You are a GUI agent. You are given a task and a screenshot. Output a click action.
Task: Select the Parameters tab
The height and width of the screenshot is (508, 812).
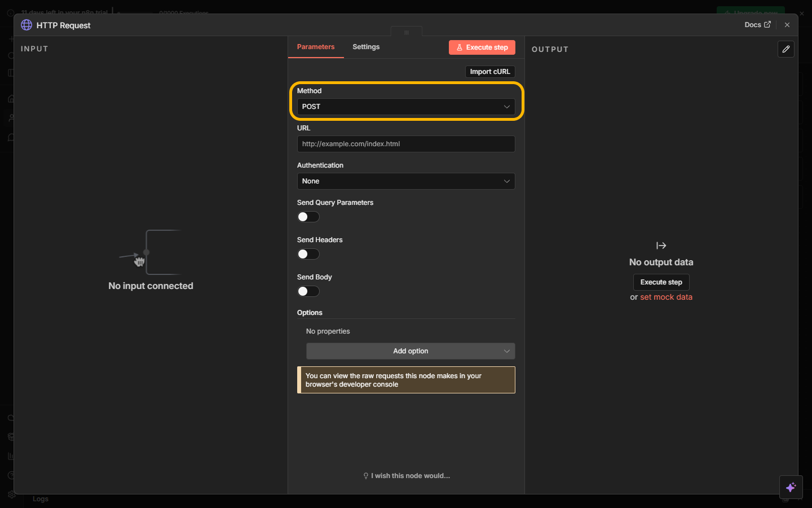[316, 47]
